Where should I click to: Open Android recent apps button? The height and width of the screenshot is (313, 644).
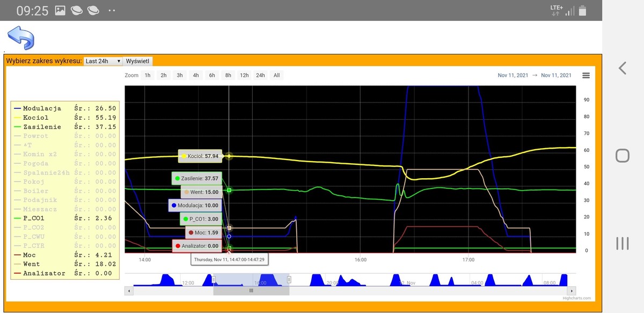pyautogui.click(x=622, y=243)
